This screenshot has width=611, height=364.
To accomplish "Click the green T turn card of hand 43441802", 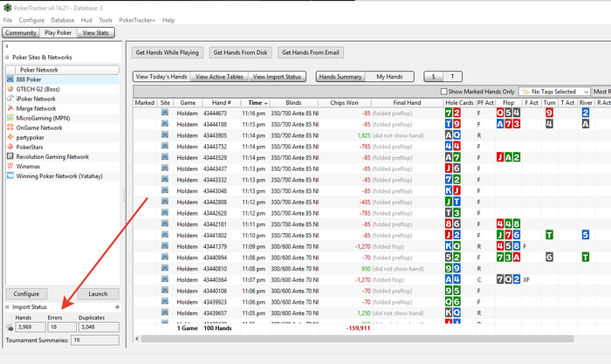I will [x=549, y=235].
